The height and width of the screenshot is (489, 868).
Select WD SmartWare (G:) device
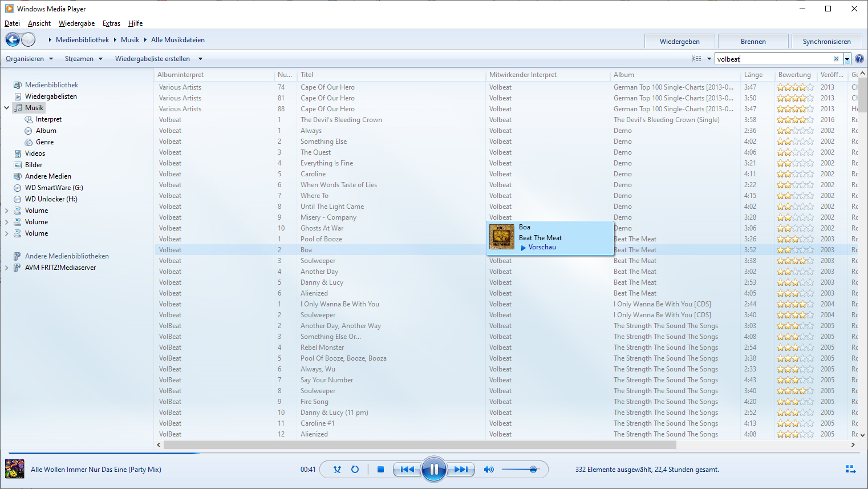pyautogui.click(x=54, y=188)
